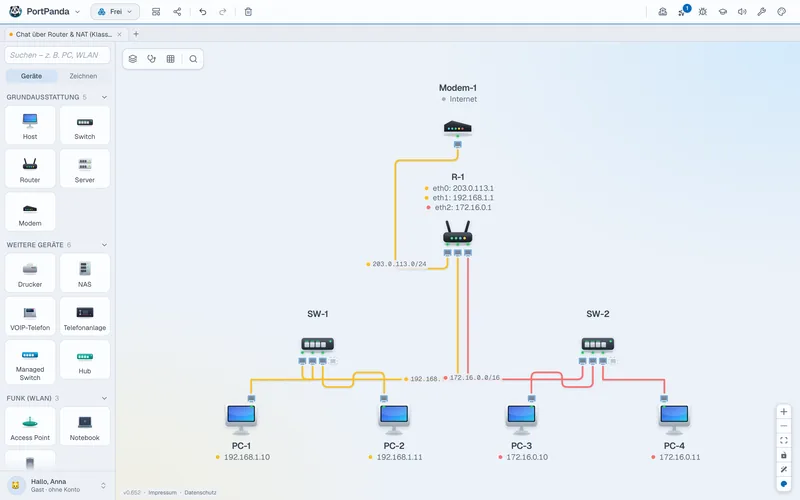This screenshot has width=800, height=500.
Task: Select the Telefonanlage device
Action: (x=85, y=316)
